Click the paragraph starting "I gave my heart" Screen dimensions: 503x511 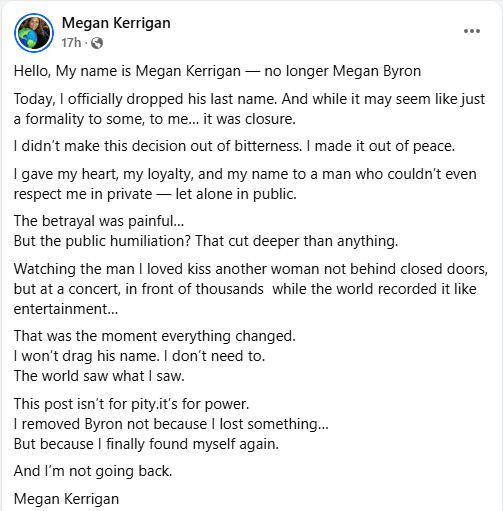coord(245,184)
